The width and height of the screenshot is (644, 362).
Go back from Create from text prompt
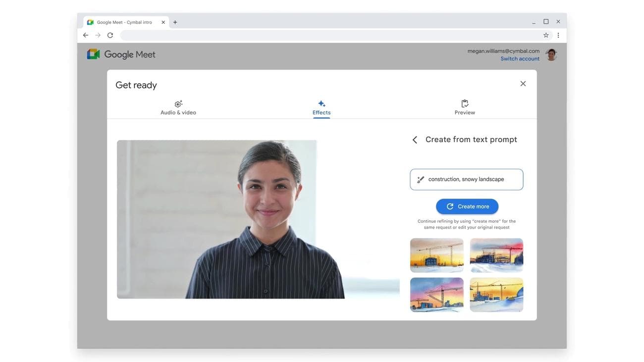coord(415,140)
